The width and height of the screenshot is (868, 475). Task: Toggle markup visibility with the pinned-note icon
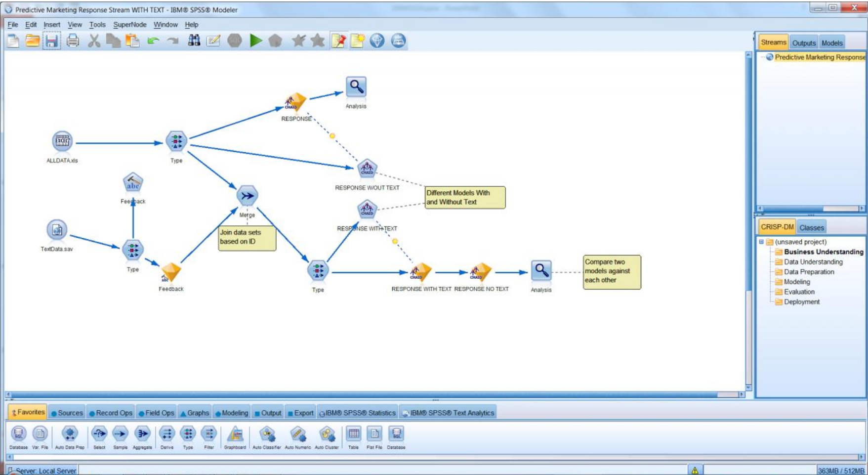pyautogui.click(x=339, y=41)
